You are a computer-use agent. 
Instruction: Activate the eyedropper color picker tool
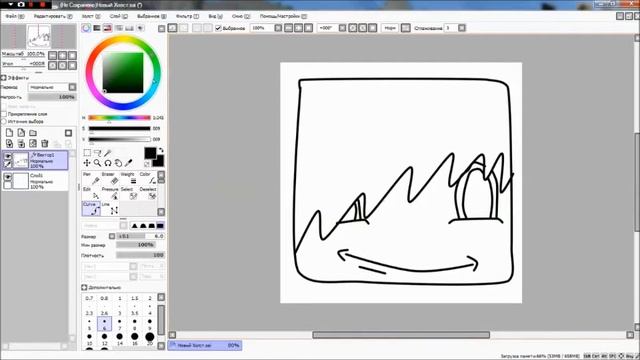[129, 163]
